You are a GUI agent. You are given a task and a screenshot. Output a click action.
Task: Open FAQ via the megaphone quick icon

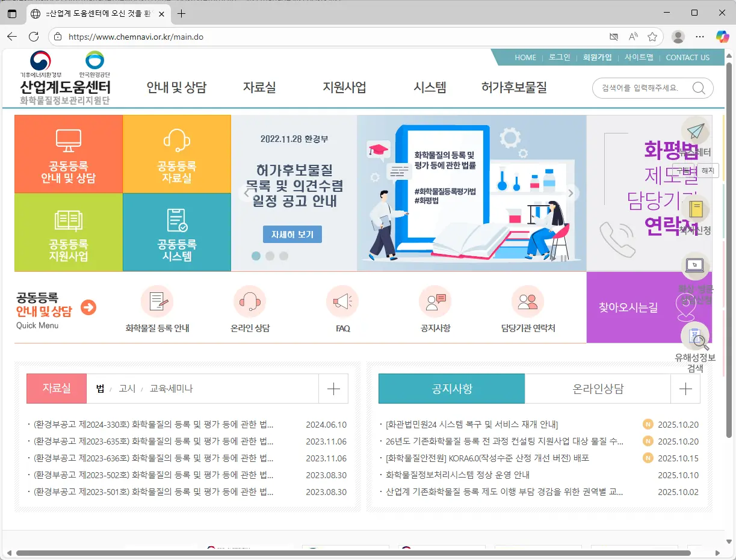pos(342,302)
